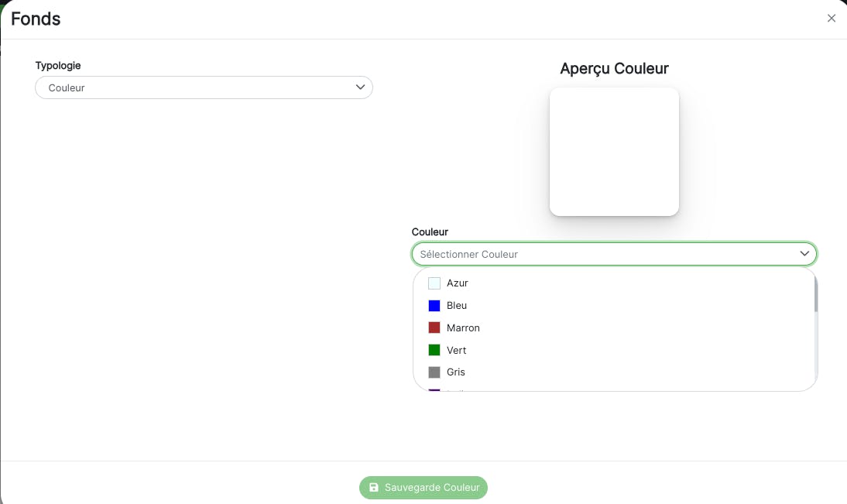This screenshot has height=504, width=847.
Task: Click the blue swatch beside Bleu
Action: (434, 306)
